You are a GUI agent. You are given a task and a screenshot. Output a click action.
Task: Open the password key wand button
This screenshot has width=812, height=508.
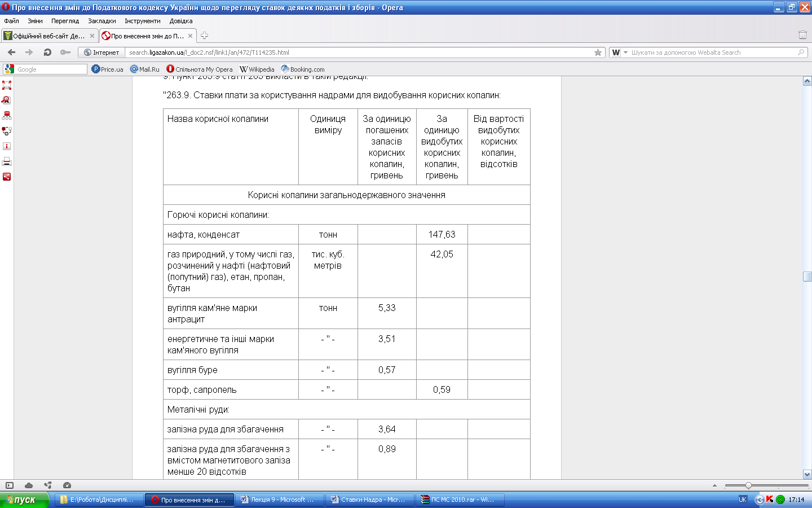click(x=65, y=52)
